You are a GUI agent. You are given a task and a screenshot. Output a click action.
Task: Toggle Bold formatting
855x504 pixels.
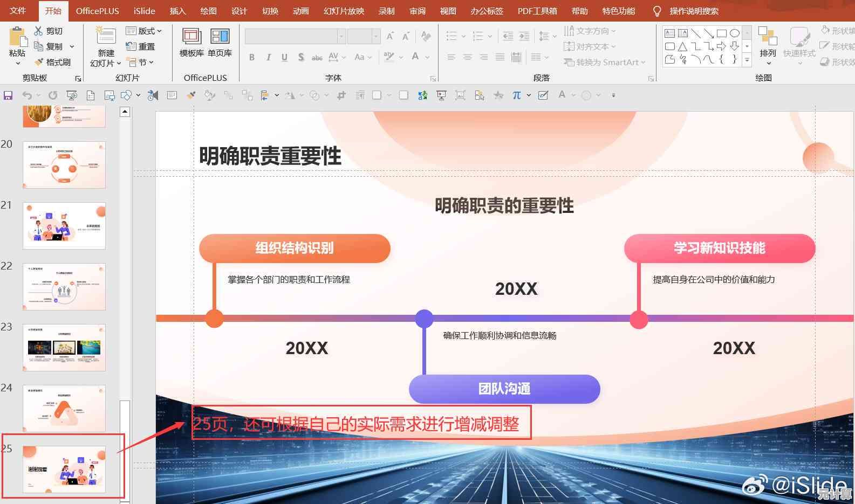pos(252,57)
